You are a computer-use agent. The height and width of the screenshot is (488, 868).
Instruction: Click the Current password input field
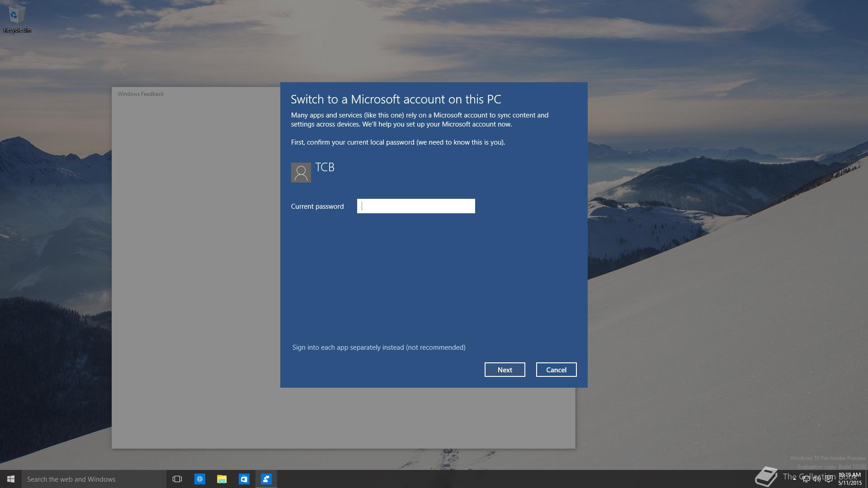416,206
